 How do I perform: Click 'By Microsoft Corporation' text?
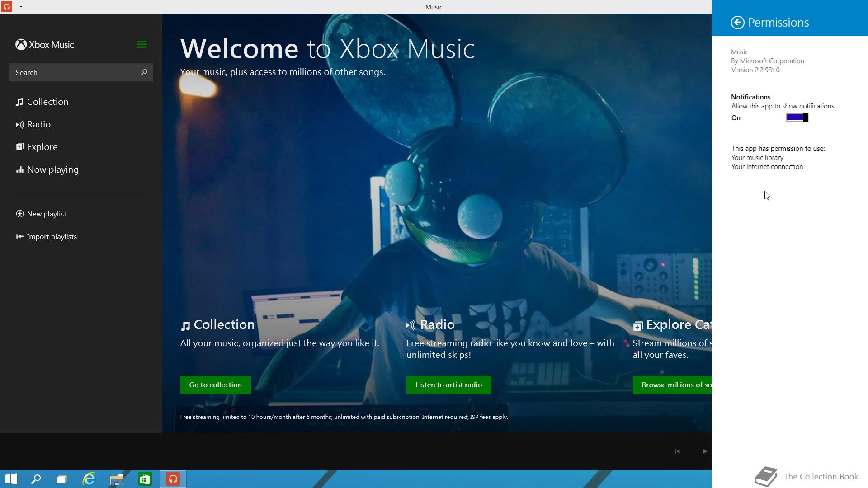click(x=768, y=61)
